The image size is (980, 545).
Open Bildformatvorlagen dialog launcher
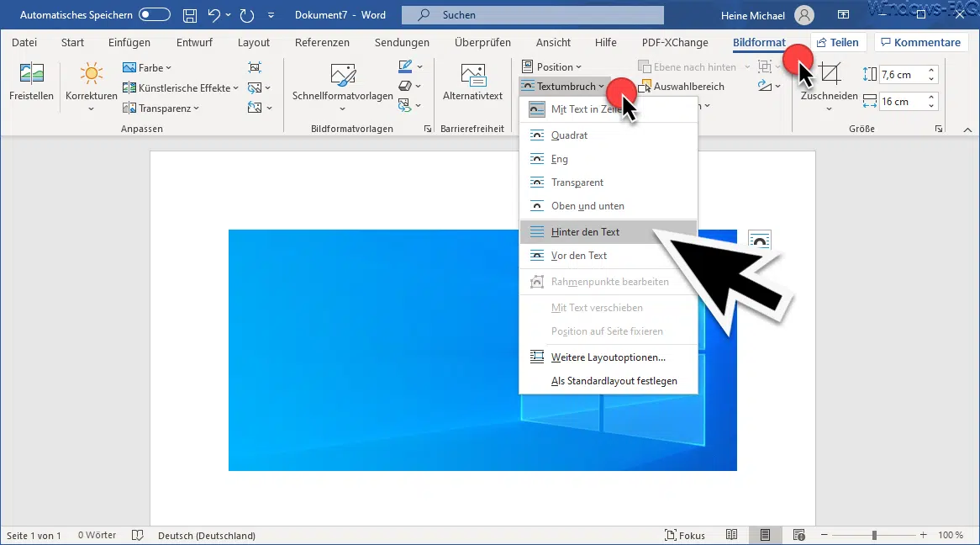point(428,129)
